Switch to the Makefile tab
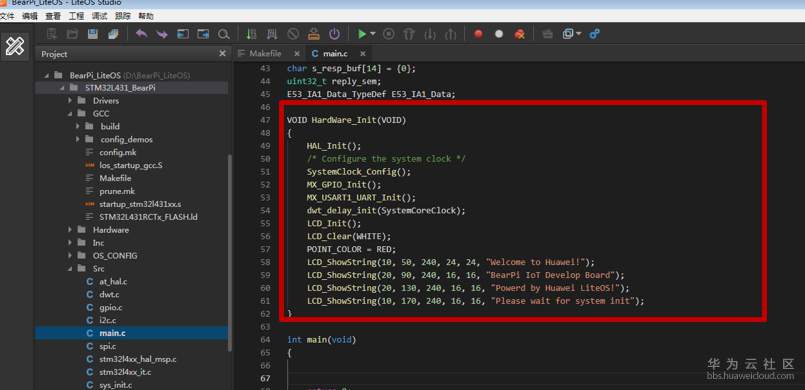The height and width of the screenshot is (390, 805). point(270,53)
